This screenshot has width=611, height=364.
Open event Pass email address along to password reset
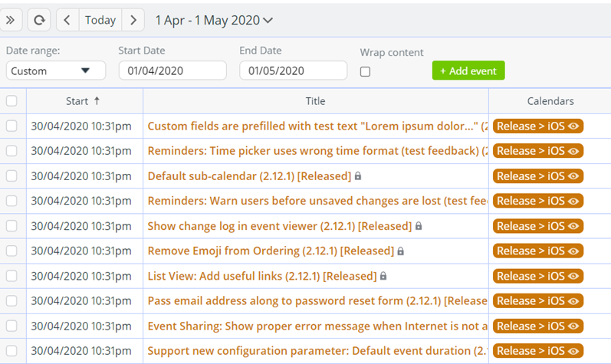(x=317, y=301)
